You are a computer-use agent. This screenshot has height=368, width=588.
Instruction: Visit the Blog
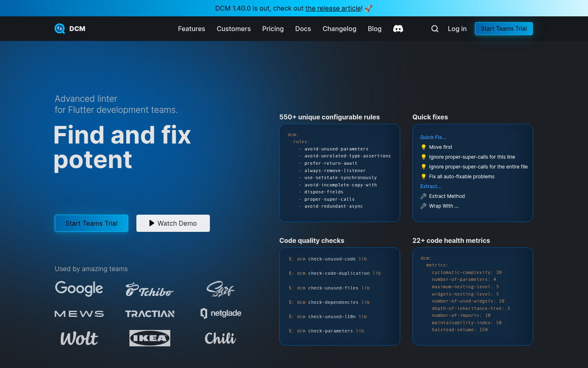click(374, 29)
